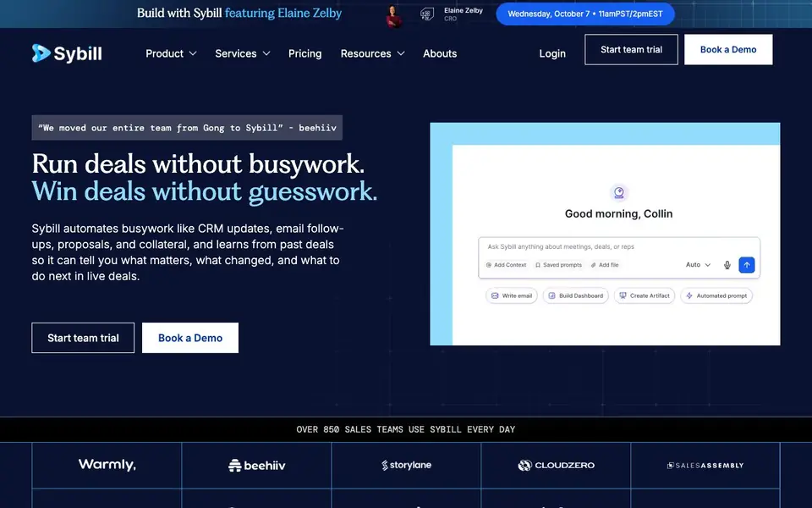The height and width of the screenshot is (508, 812).
Task: Click the Add file option
Action: 604,265
